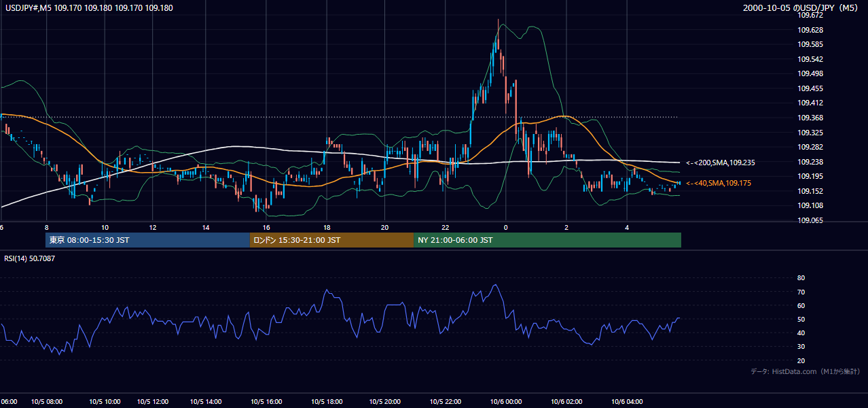Image resolution: width=868 pixels, height=408 pixels.
Task: Click the RSI(14) 50.7087 indicator label
Action: pos(28,258)
